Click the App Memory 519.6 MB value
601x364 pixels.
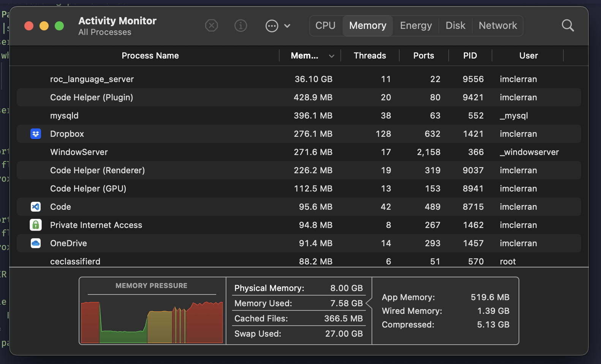tap(490, 297)
